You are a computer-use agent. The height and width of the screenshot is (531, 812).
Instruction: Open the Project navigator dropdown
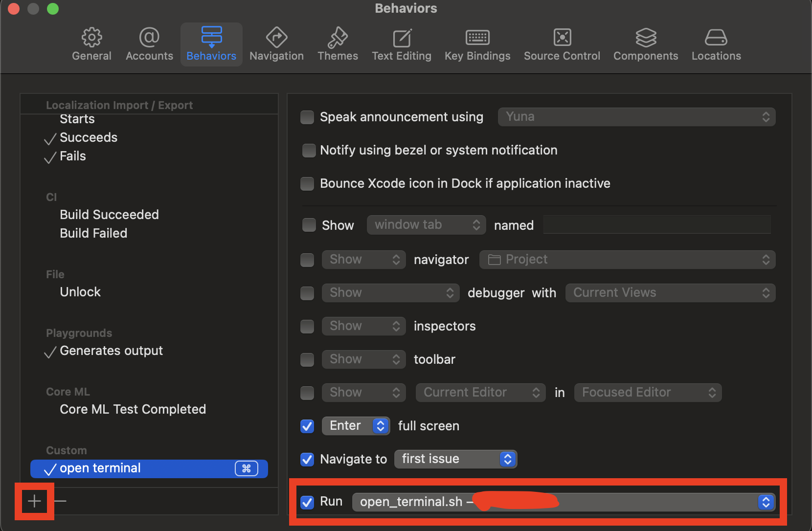(627, 260)
